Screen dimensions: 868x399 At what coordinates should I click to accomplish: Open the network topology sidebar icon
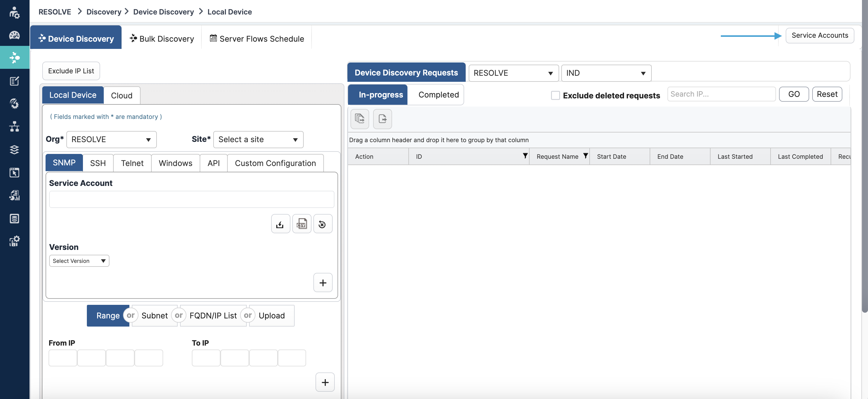(x=14, y=126)
